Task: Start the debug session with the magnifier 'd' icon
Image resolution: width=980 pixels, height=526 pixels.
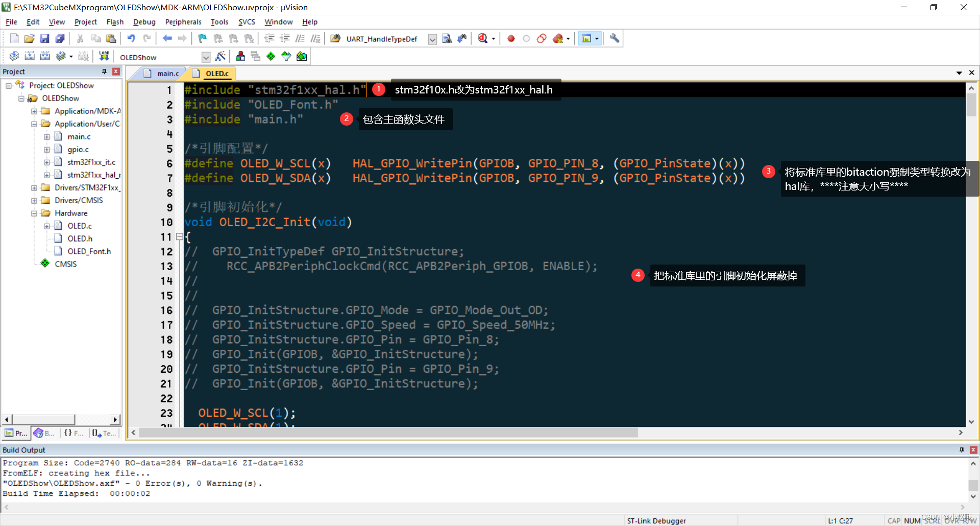Action: (483, 38)
